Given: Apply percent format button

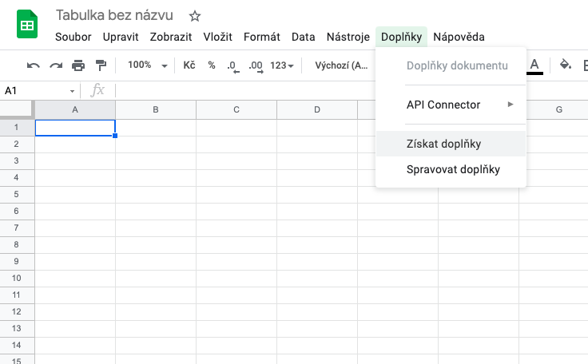Looking at the screenshot, I should click(212, 65).
